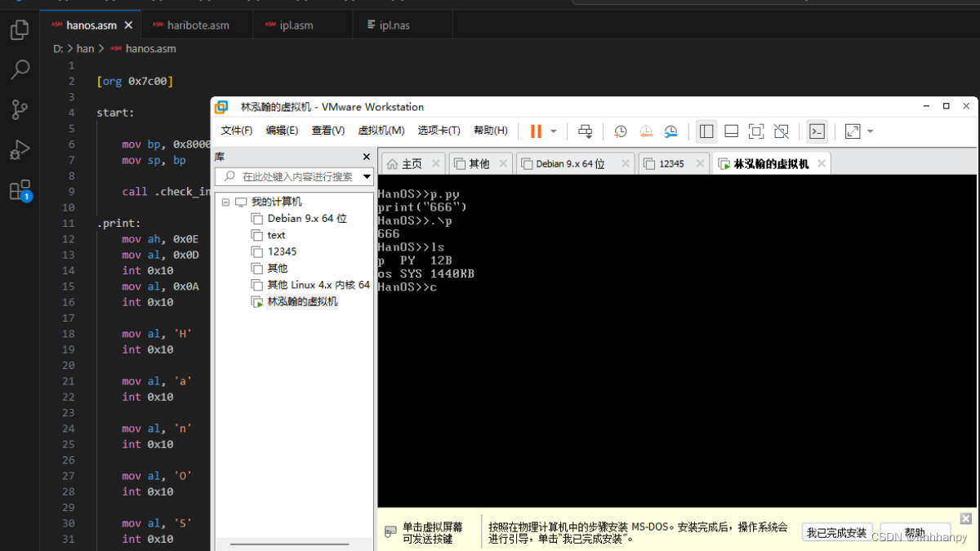Select 其他 Linux 4.x 内核 64 in tree
This screenshot has height=551, width=980.
(x=318, y=285)
